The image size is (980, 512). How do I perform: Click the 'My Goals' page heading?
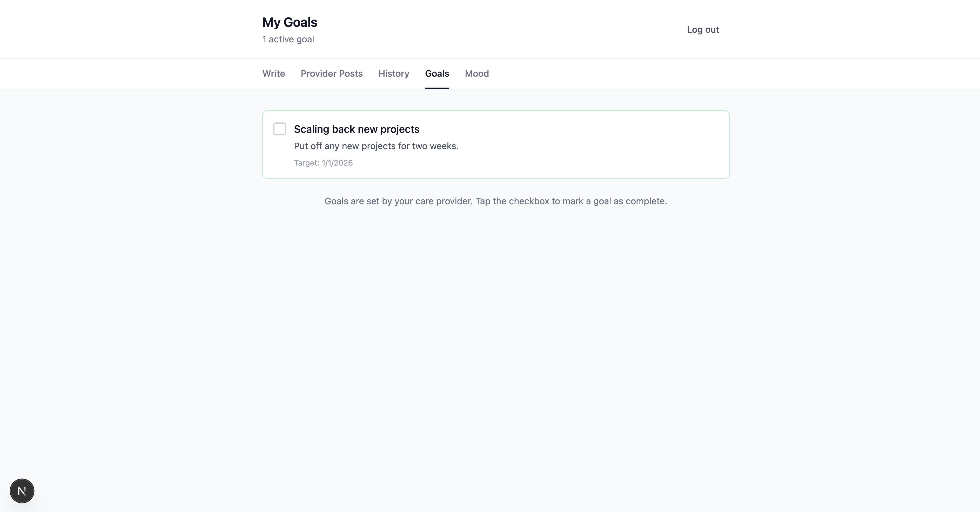tap(290, 22)
